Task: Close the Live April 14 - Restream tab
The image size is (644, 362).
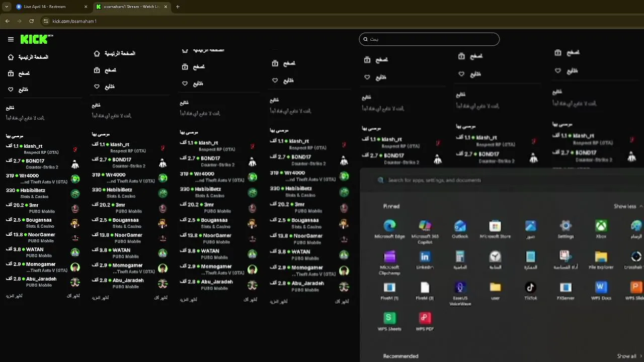Action: point(86,7)
